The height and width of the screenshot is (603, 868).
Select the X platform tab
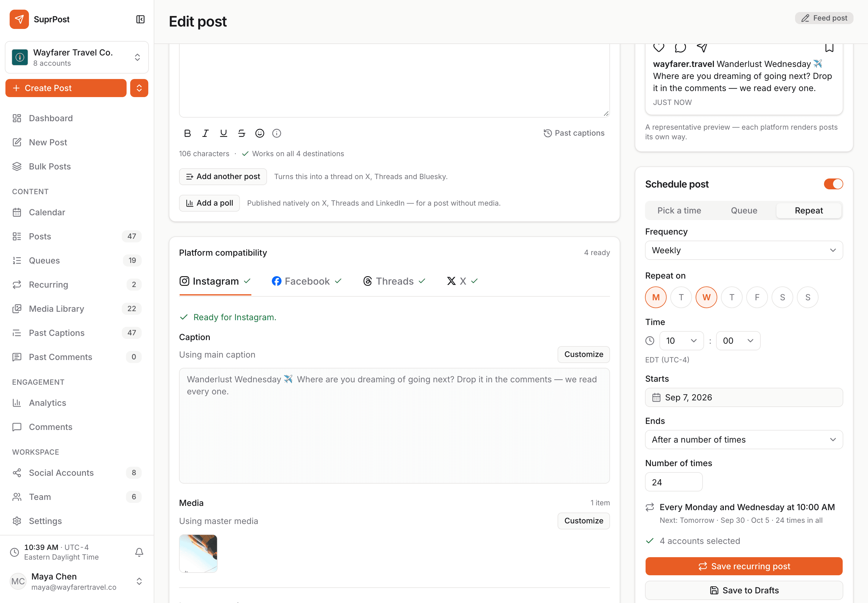pos(462,282)
